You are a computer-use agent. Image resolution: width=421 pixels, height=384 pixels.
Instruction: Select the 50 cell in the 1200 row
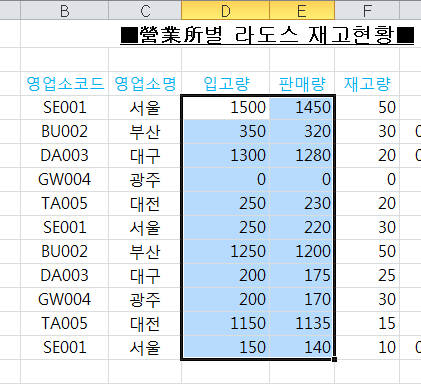pyautogui.click(x=367, y=252)
